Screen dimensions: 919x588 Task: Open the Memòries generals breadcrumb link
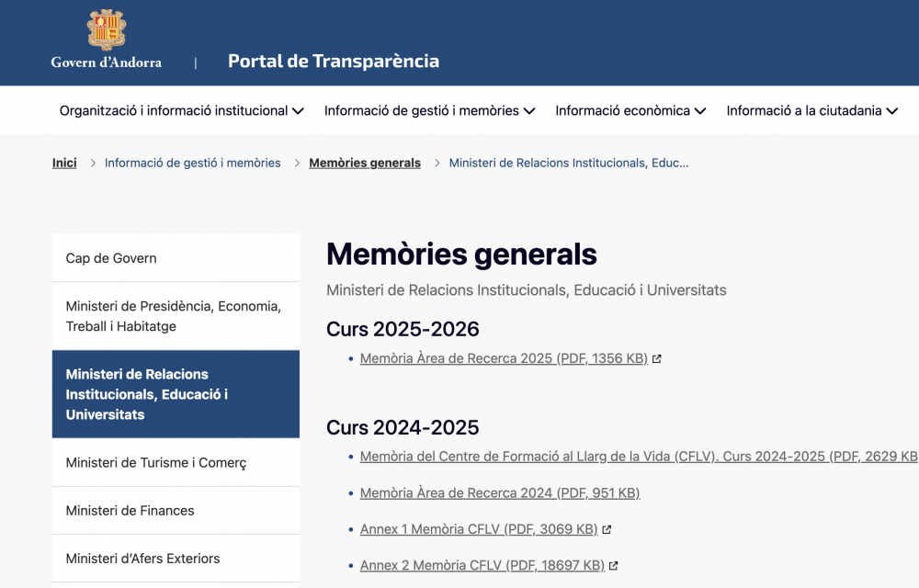pos(365,163)
